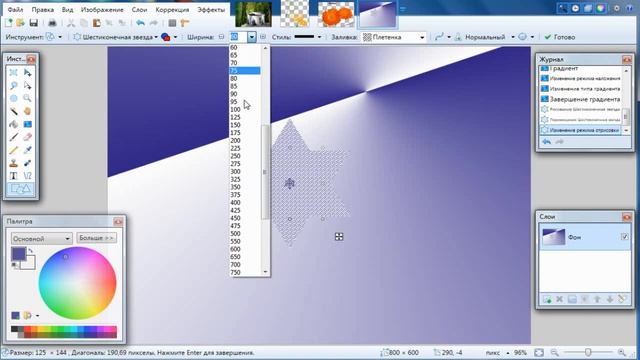Switch to the orange flowers image thumbnail
Image resolution: width=640 pixels, height=360 pixels.
coord(336,14)
